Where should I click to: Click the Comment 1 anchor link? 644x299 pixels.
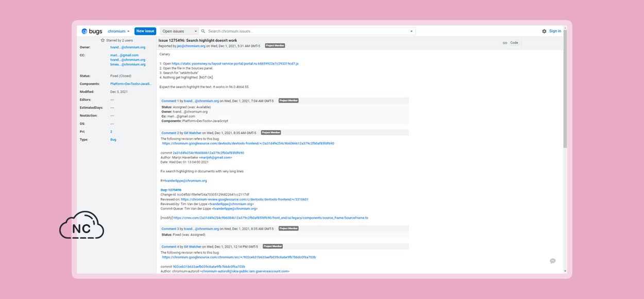point(170,101)
